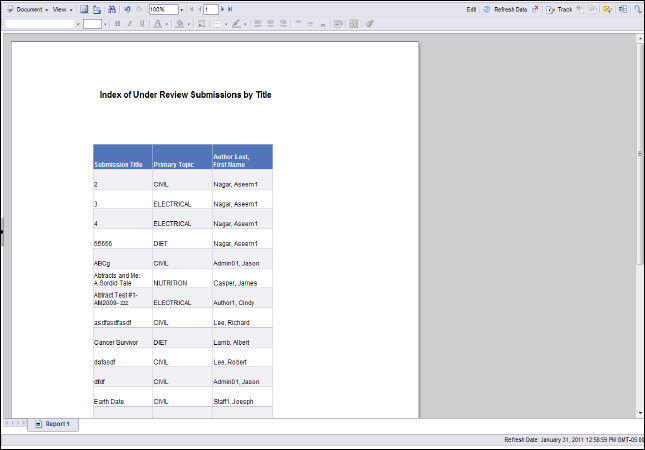Click the page number input field
Image resolution: width=645 pixels, height=450 pixels.
tap(210, 9)
